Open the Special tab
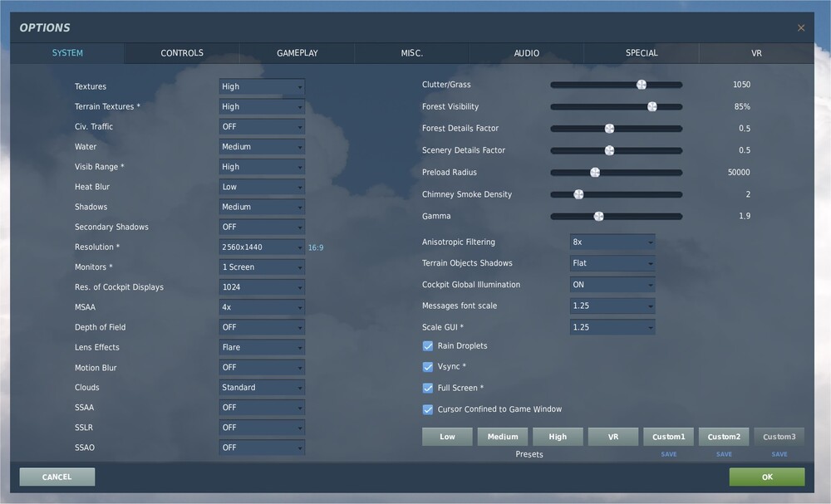The image size is (831, 504). click(x=642, y=53)
